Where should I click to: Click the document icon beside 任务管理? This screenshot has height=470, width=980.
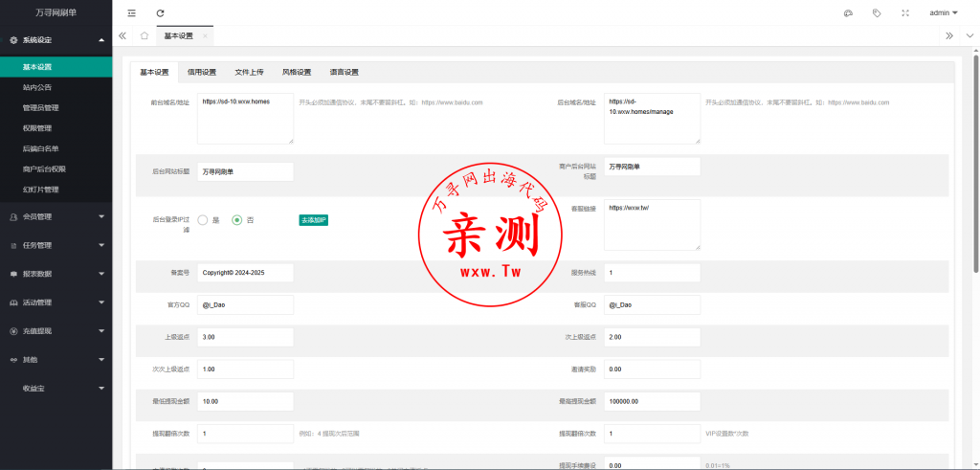click(13, 246)
